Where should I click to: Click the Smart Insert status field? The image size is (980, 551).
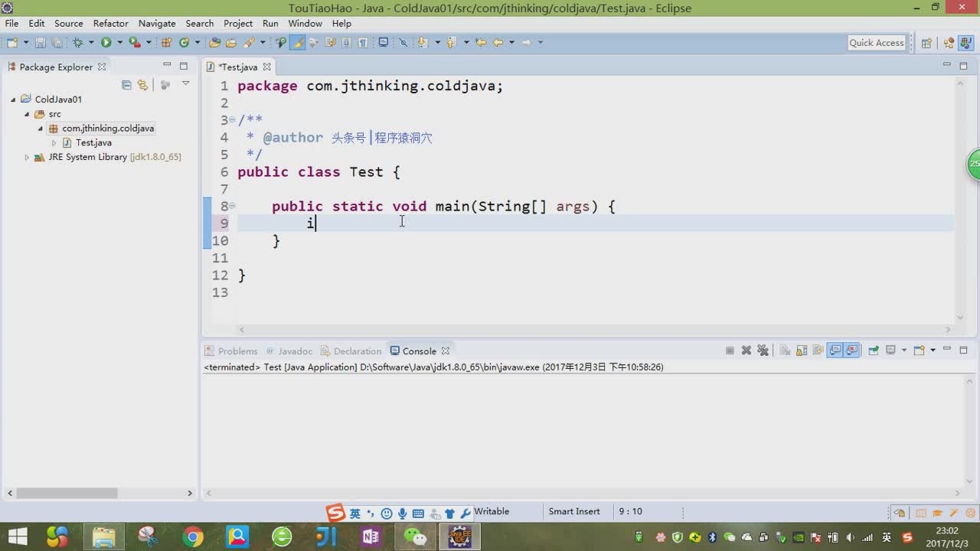click(x=574, y=511)
